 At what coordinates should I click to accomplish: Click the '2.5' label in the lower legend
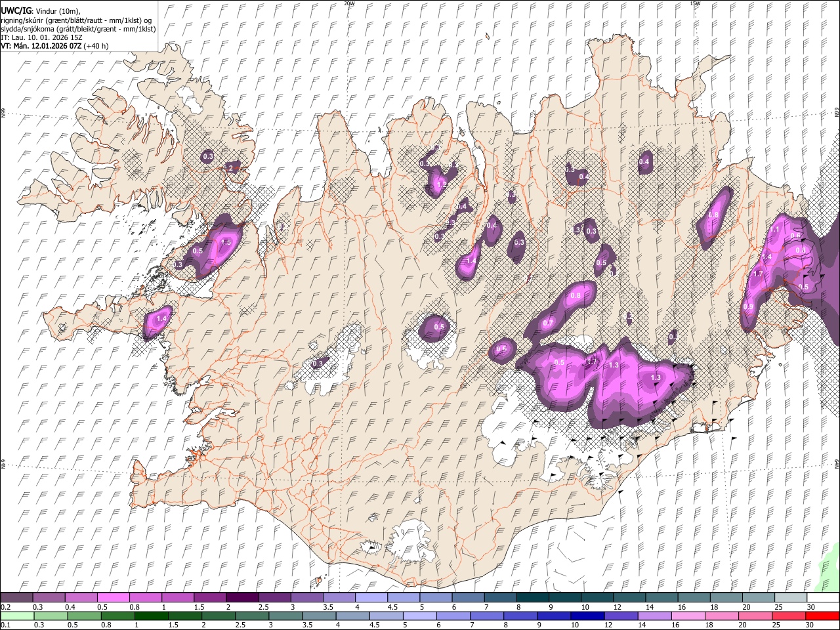pos(240,625)
